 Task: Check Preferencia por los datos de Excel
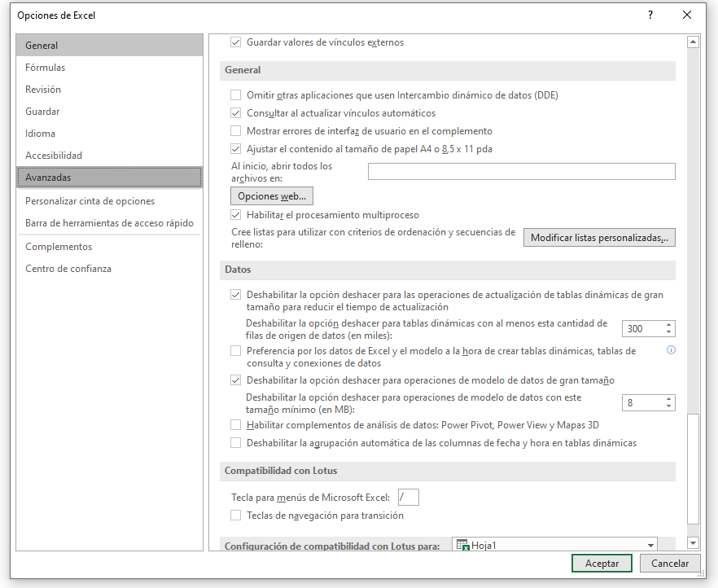[235, 351]
